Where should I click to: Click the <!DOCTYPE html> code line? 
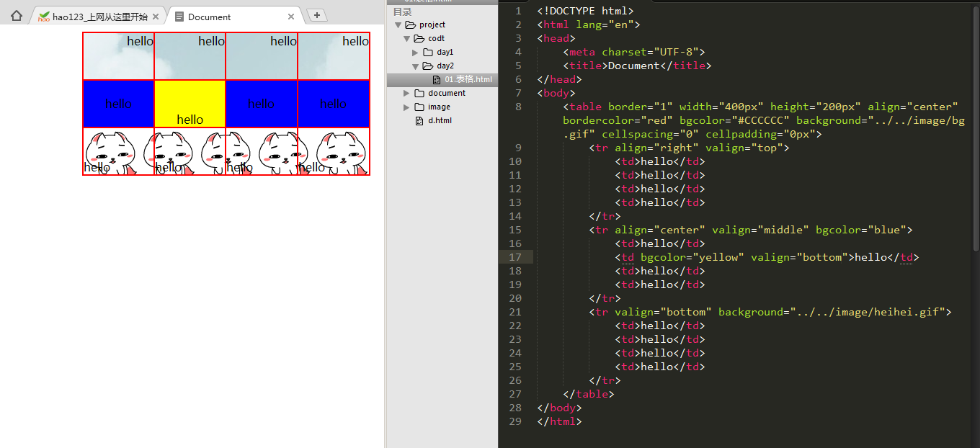585,11
